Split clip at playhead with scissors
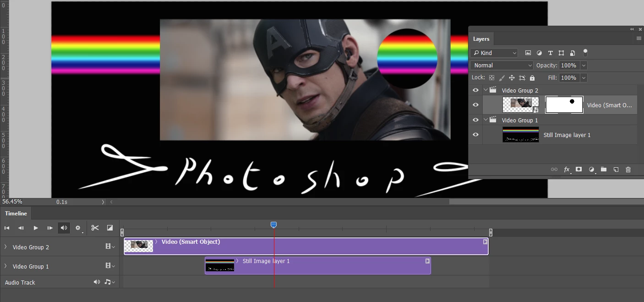644x302 pixels. [x=95, y=228]
